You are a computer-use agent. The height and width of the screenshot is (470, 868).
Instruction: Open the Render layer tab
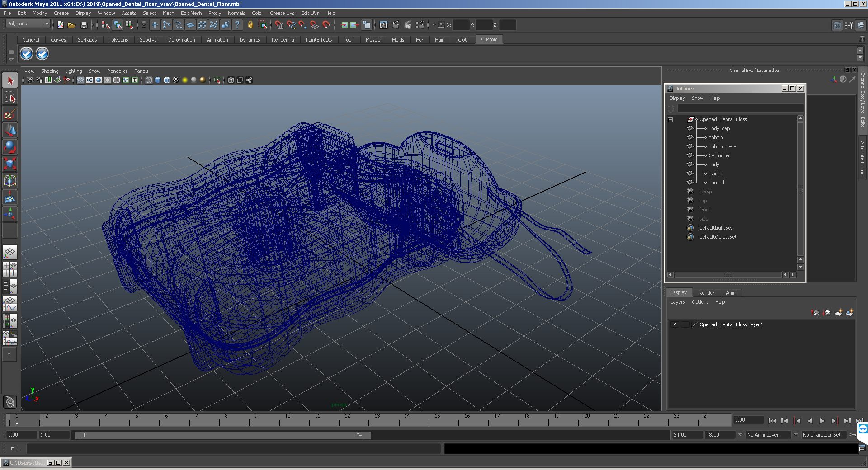tap(706, 293)
